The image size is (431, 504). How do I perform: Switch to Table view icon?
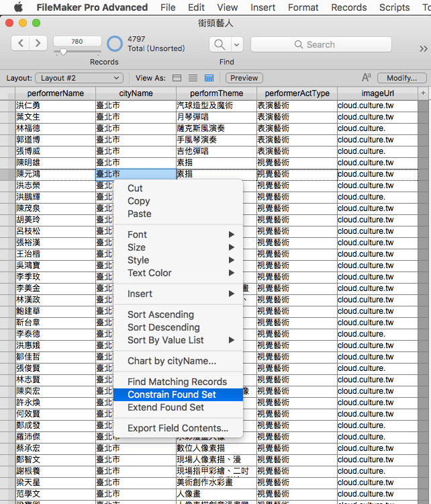(x=209, y=78)
